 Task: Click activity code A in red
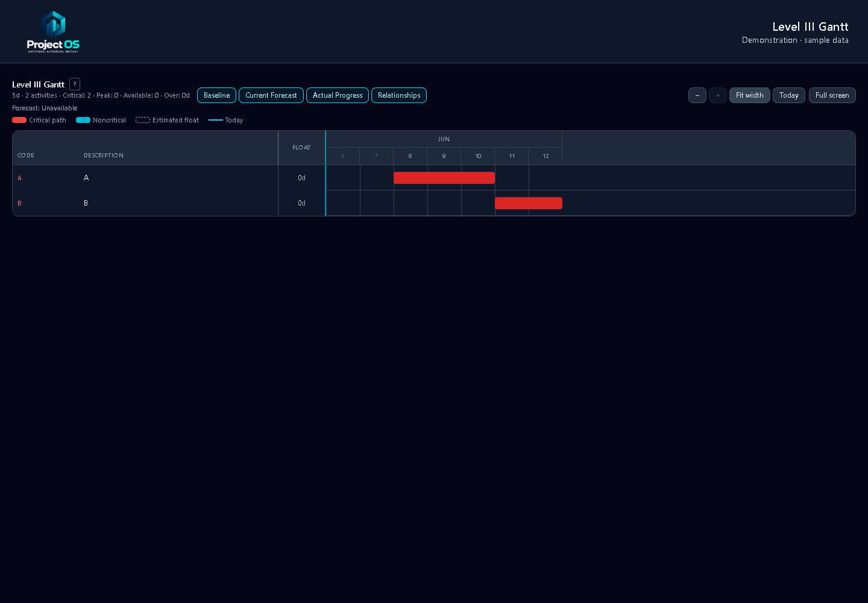(19, 178)
